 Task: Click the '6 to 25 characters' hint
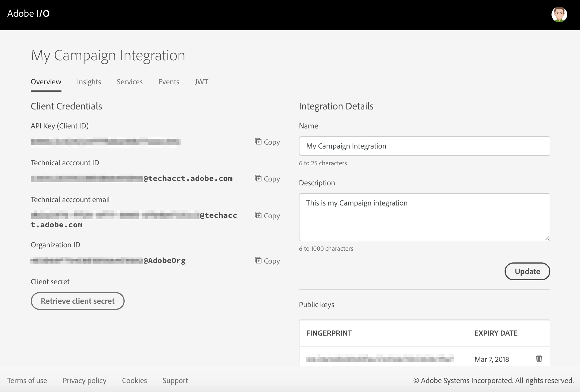click(x=323, y=163)
